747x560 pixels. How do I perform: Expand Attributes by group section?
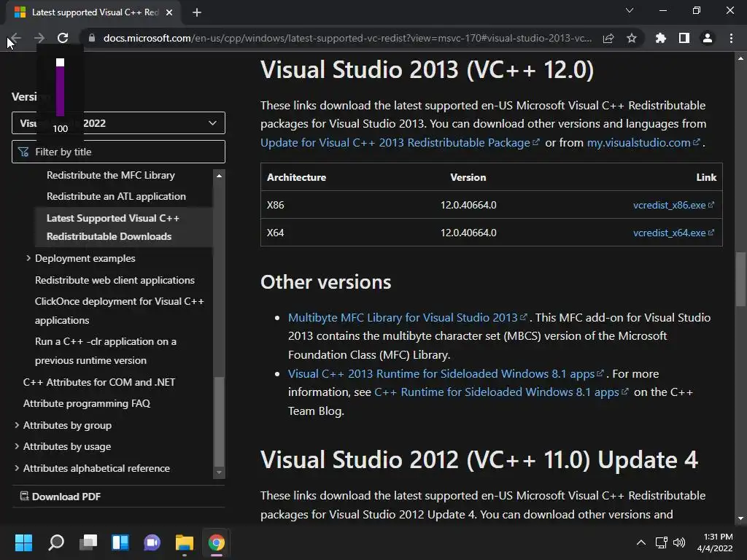tap(17, 425)
